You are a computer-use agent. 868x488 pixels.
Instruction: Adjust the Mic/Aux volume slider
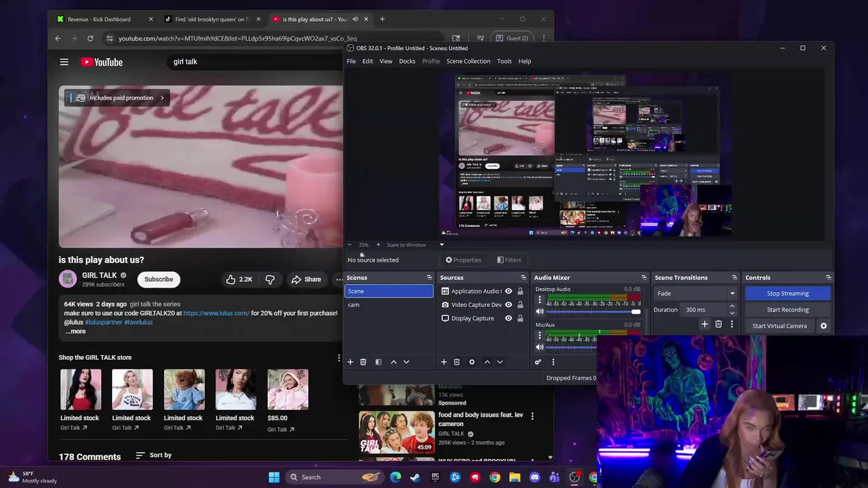[x=572, y=347]
